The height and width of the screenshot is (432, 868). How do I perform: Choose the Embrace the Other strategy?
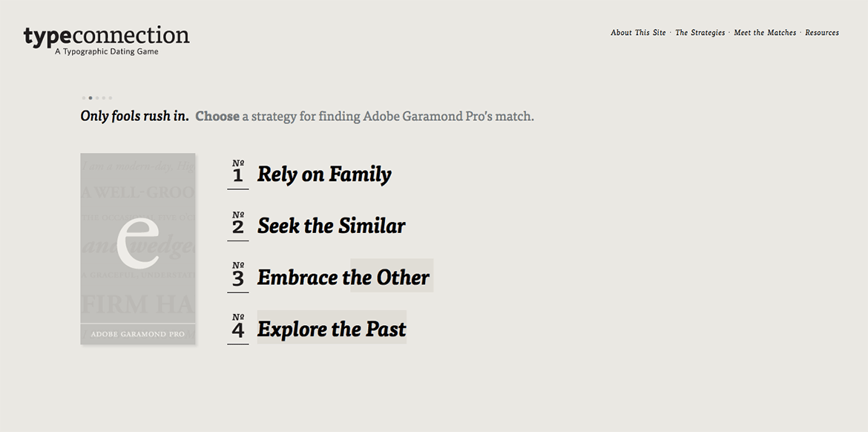pyautogui.click(x=343, y=277)
